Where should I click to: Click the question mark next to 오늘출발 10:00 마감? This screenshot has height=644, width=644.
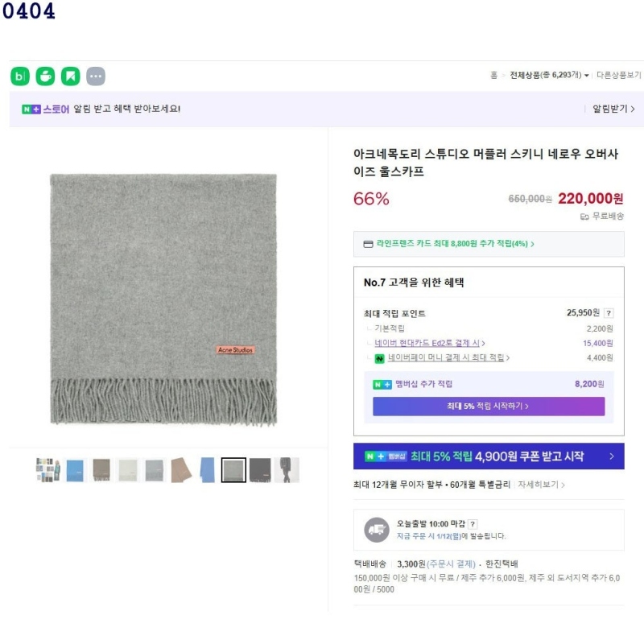point(473,523)
